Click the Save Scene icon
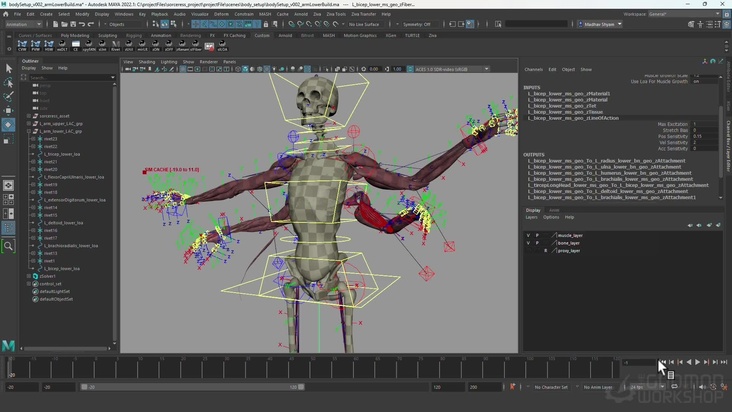The width and height of the screenshot is (732, 412). coord(73,24)
